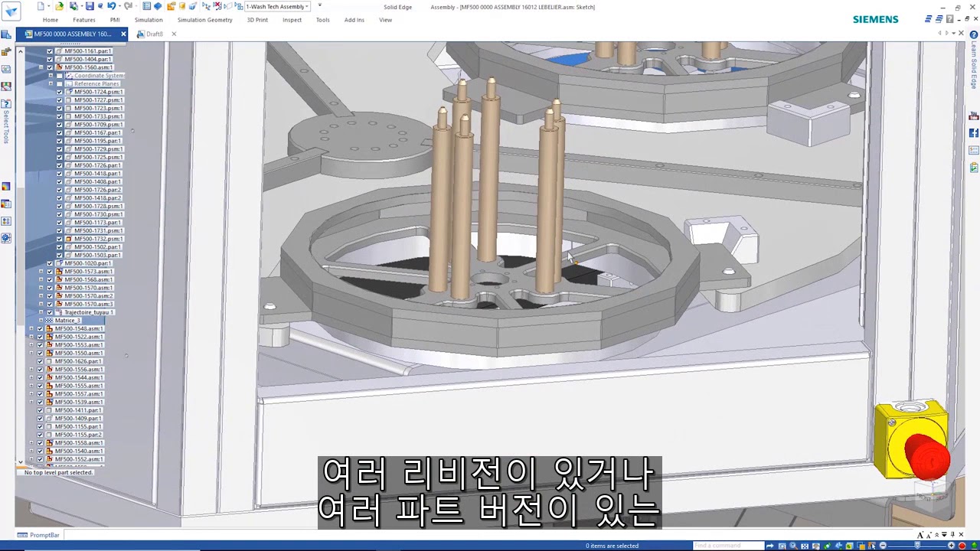Screen dimensions: 980x551
Task: Expand the Reference Planes node
Action: point(51,83)
